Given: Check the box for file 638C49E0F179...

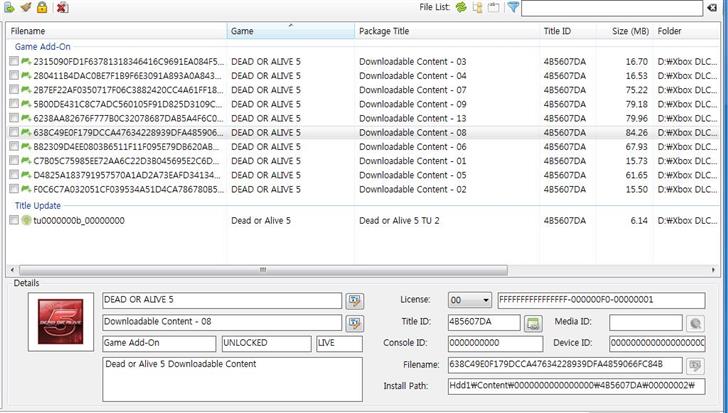Looking at the screenshot, I should pyautogui.click(x=14, y=132).
